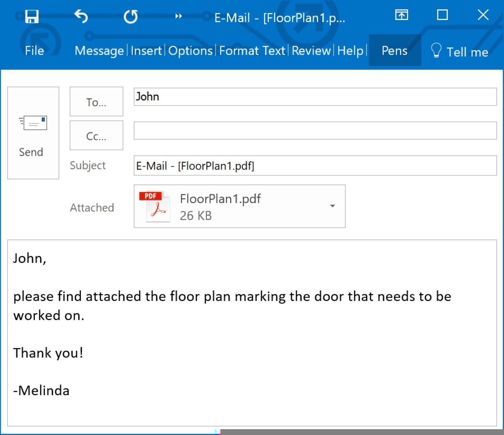Click the Tell me lightbulb icon
The width and height of the screenshot is (504, 435).
point(436,50)
